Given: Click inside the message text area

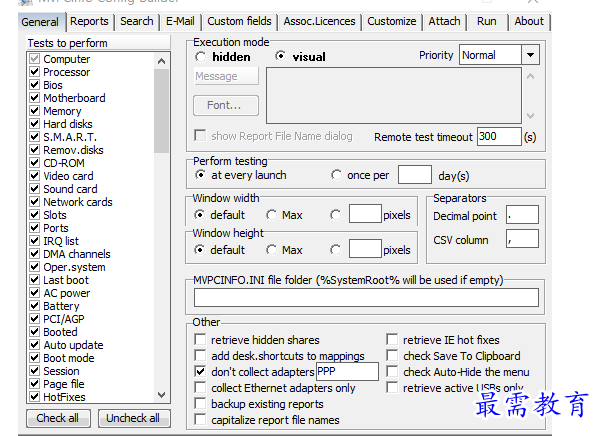Looking at the screenshot, I should pos(394,96).
